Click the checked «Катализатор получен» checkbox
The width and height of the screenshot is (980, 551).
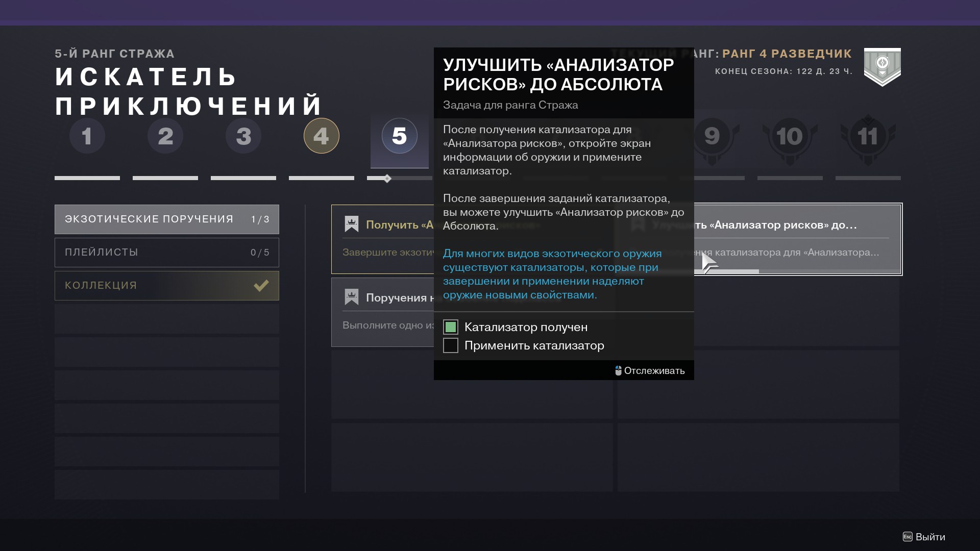451,327
